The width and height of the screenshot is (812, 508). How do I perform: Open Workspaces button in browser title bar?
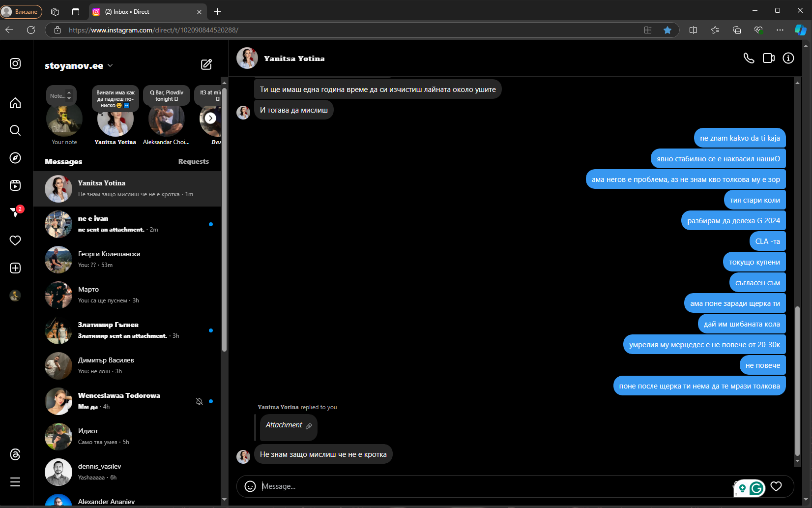pyautogui.click(x=55, y=12)
